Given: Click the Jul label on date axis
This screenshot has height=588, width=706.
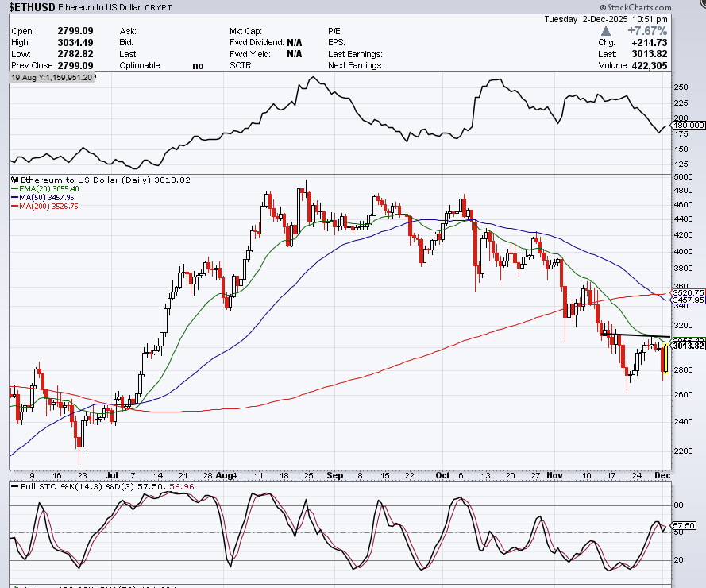Looking at the screenshot, I should (112, 475).
